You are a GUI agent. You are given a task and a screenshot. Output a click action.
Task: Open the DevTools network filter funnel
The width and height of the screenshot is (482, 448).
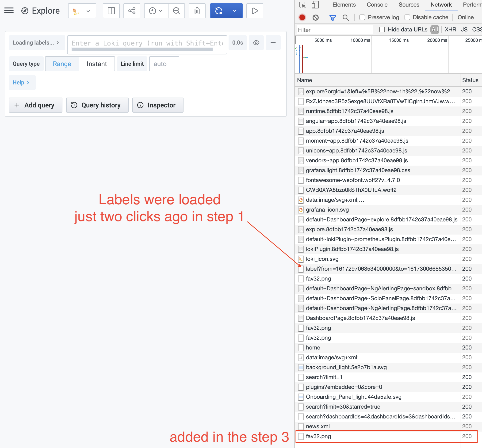[333, 17]
